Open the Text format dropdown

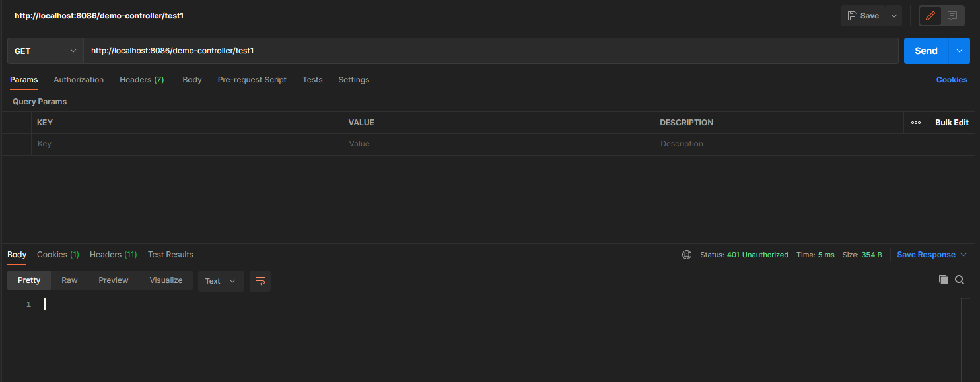(221, 281)
